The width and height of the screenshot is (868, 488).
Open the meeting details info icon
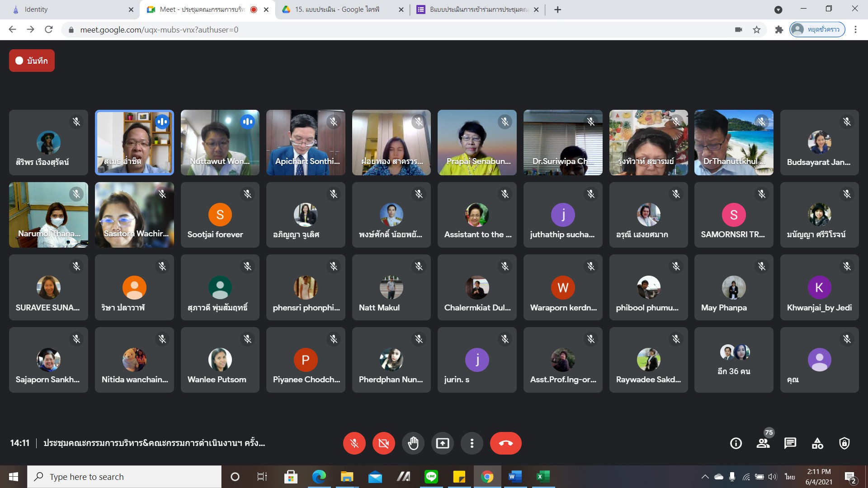tap(736, 443)
